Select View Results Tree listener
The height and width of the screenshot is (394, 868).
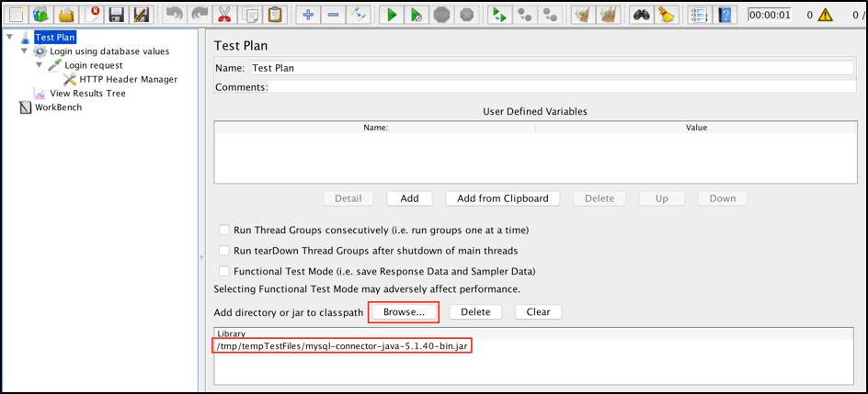[x=87, y=94]
